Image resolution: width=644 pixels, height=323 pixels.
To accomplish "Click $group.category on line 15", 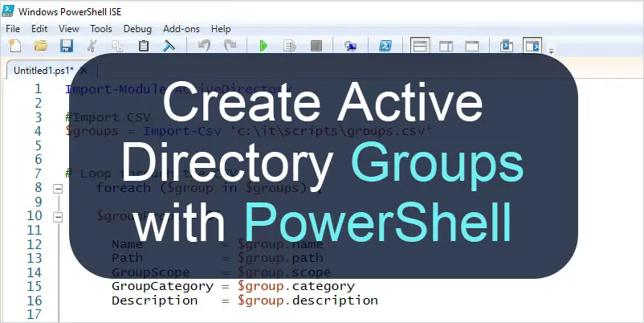I will pos(296,286).
